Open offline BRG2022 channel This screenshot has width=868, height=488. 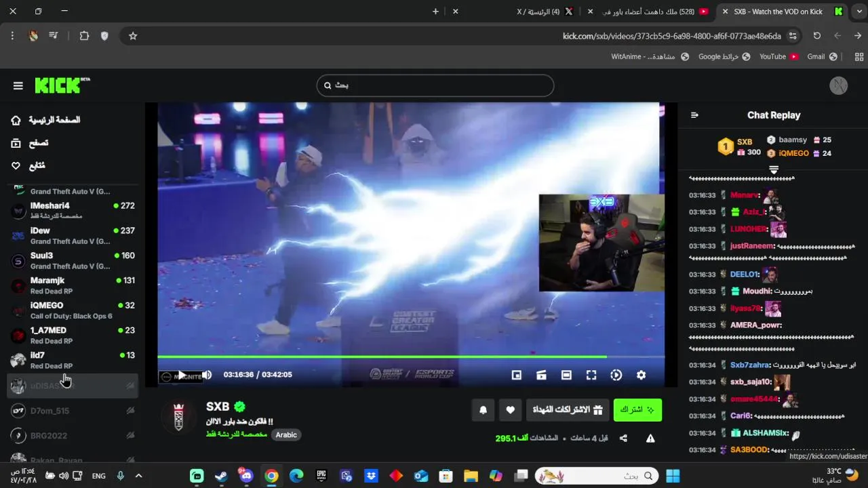[73, 436]
